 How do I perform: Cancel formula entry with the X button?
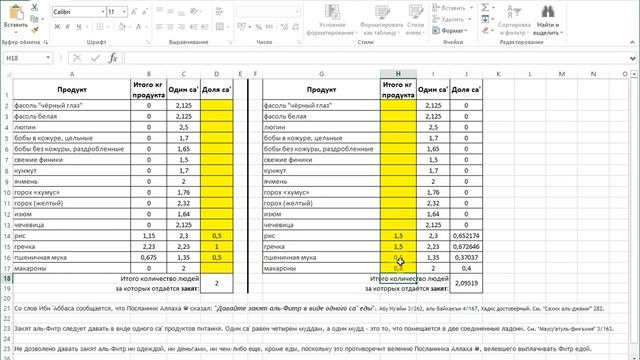(x=77, y=58)
